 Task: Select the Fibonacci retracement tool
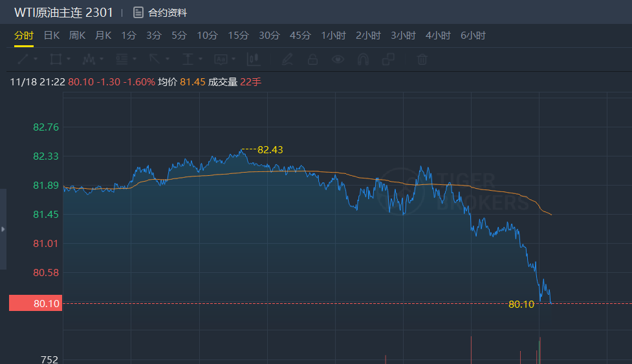click(x=122, y=59)
